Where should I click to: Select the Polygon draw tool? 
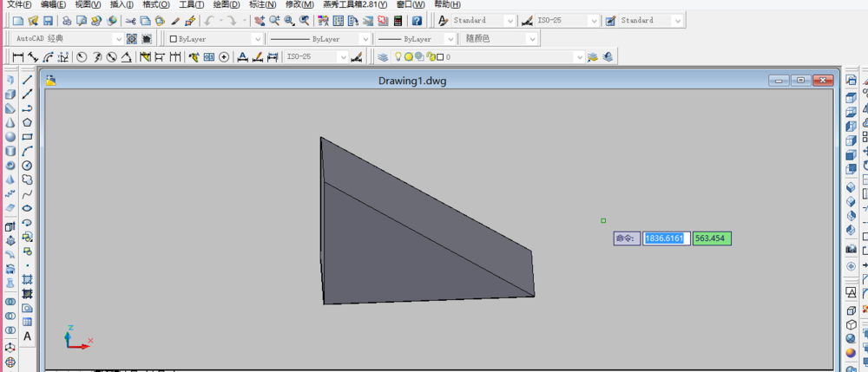(x=27, y=123)
